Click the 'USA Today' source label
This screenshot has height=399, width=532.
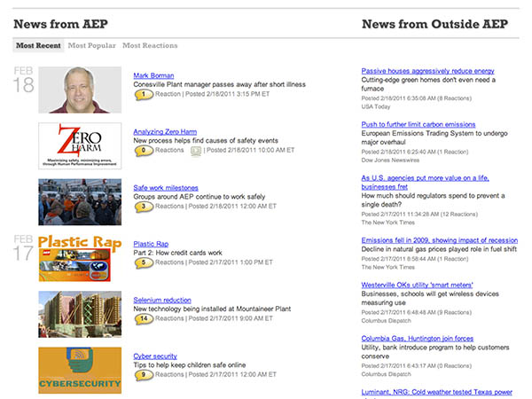(376, 107)
